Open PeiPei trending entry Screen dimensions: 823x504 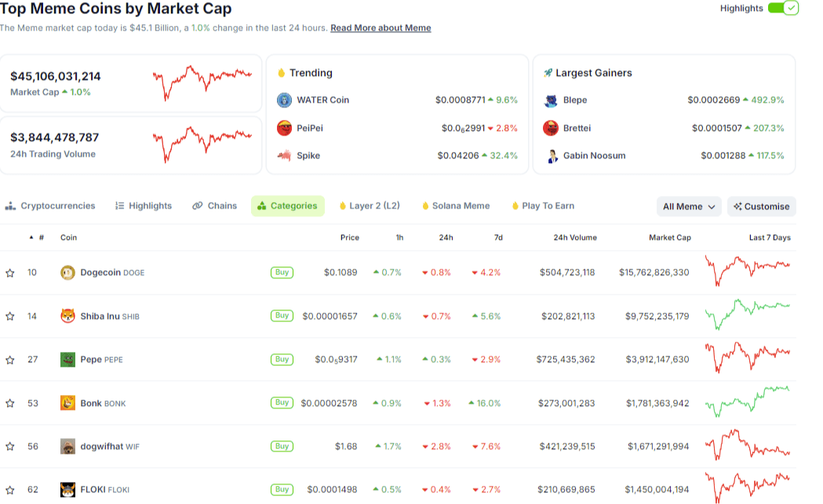point(310,128)
